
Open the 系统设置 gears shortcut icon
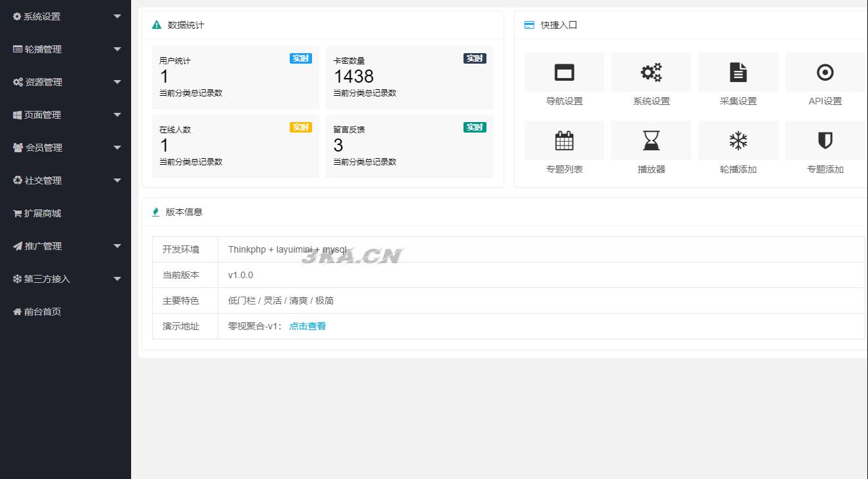[651, 72]
